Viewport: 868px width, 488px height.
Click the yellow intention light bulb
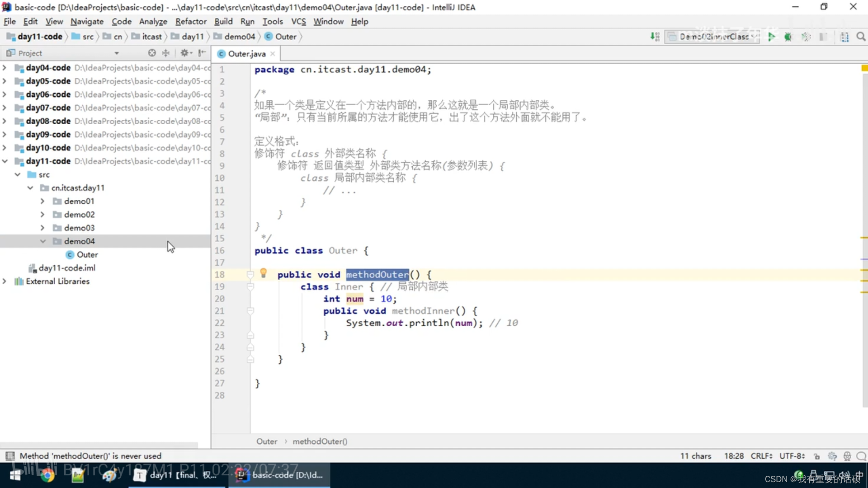pyautogui.click(x=264, y=273)
